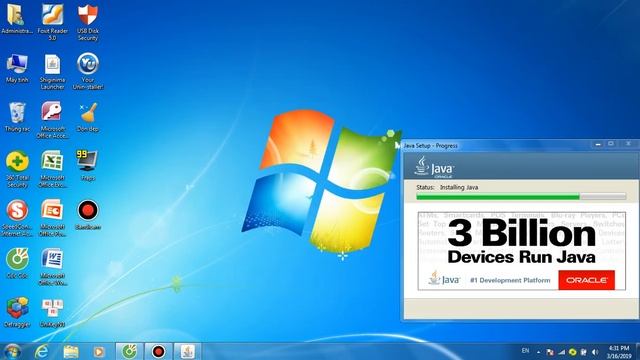
Task: Close the Java Setup window
Action: tap(628, 144)
